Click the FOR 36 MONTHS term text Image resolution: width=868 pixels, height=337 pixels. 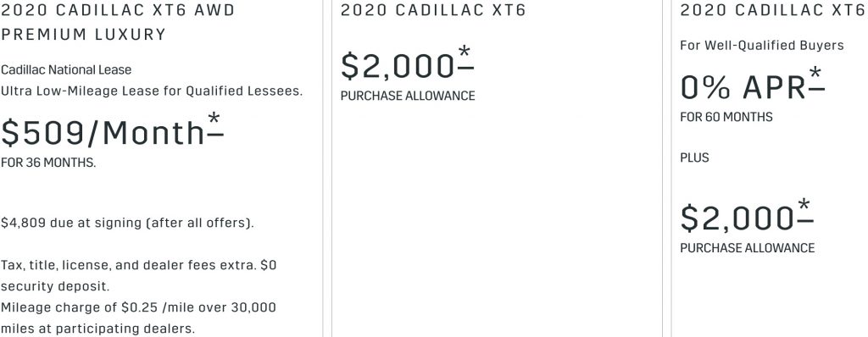[x=48, y=163]
